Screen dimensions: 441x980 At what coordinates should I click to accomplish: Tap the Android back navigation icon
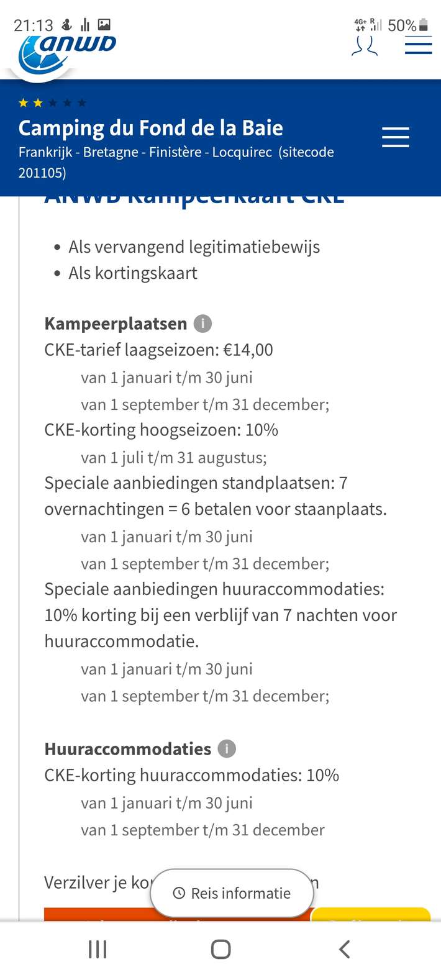tap(344, 949)
